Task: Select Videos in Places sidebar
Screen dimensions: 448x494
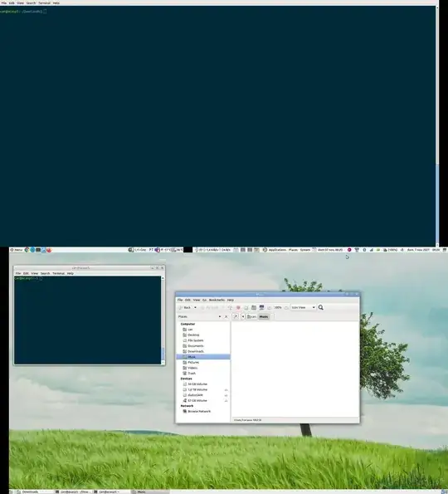Action: click(x=203, y=368)
